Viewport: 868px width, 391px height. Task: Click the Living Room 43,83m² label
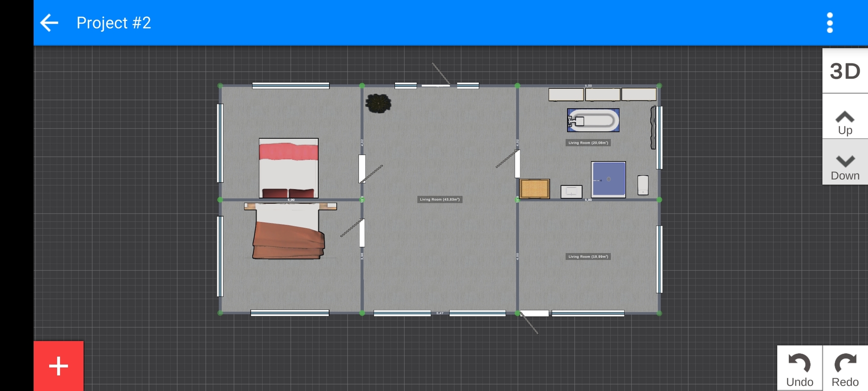(440, 199)
